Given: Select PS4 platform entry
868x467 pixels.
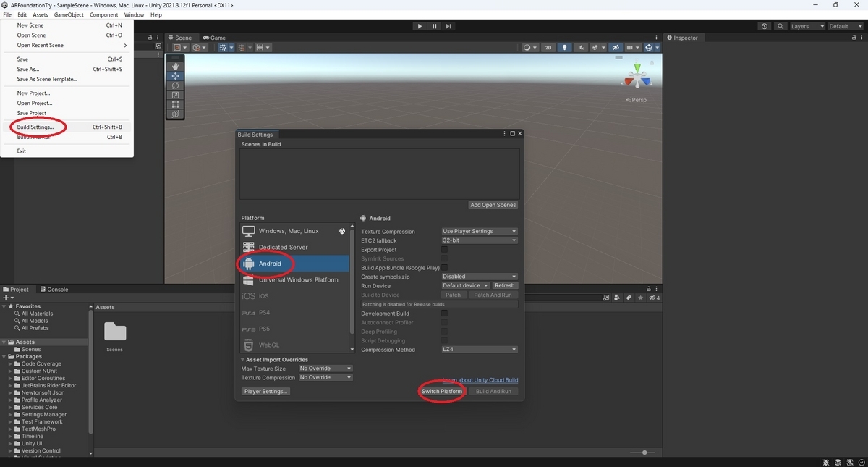Looking at the screenshot, I should (294, 312).
